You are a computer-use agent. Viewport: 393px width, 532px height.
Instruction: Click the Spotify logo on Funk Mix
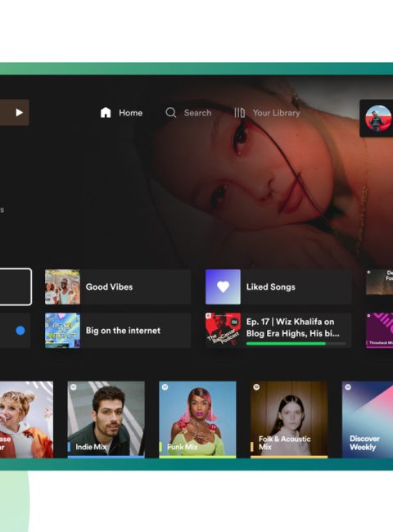(x=165, y=387)
